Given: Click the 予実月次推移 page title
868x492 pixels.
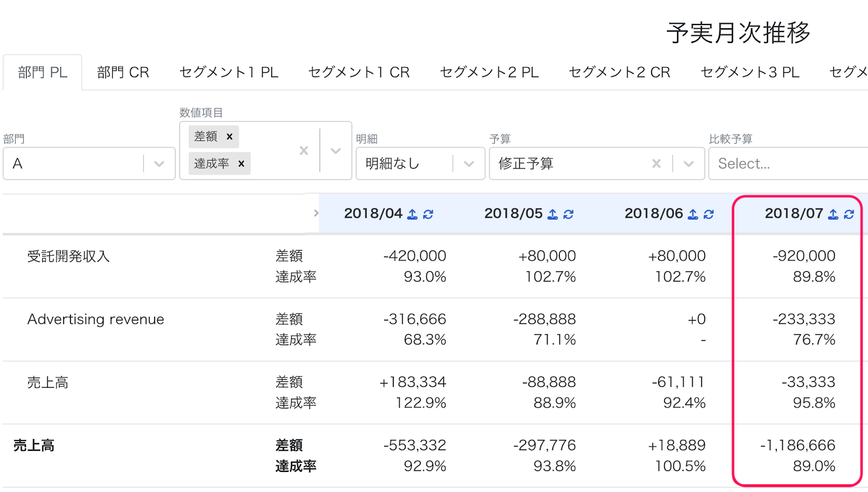Looking at the screenshot, I should pos(739,33).
